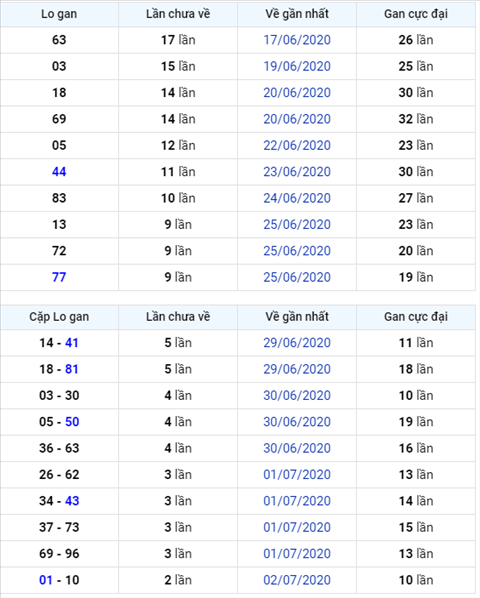Open the 29/06/2020 link for pair 14 - 41

297,343
